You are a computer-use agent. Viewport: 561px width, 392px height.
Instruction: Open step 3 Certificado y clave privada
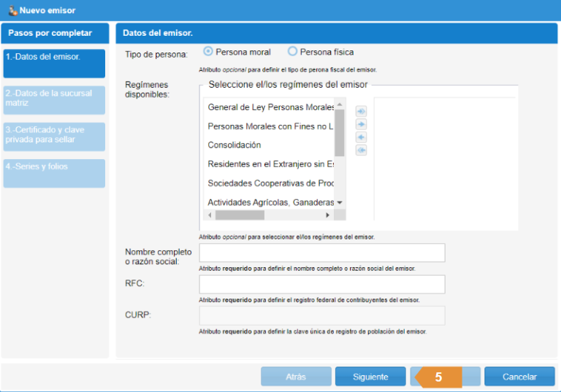click(x=54, y=137)
